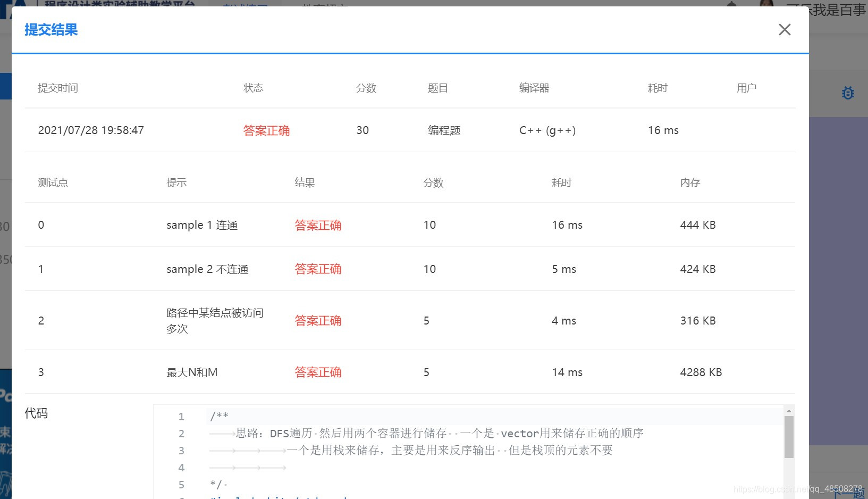The height and width of the screenshot is (499, 868).
Task: Click the submission timestamp 2021/07/28 19:58:47
Action: (91, 130)
